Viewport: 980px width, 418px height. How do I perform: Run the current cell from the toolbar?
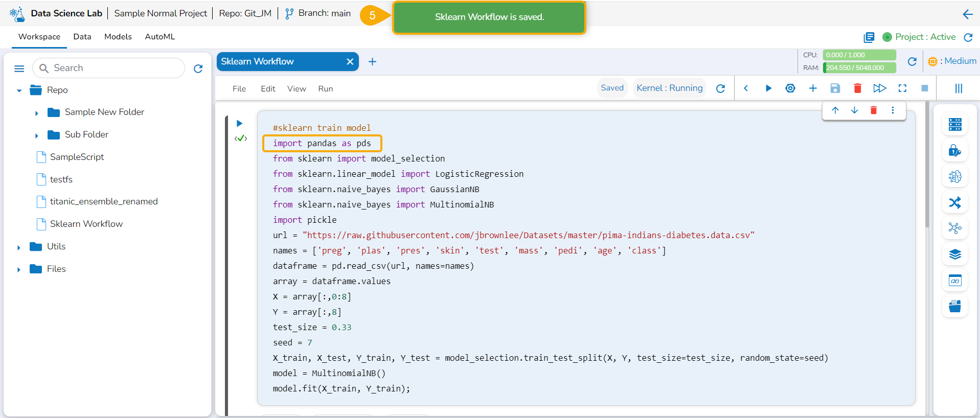pos(768,88)
